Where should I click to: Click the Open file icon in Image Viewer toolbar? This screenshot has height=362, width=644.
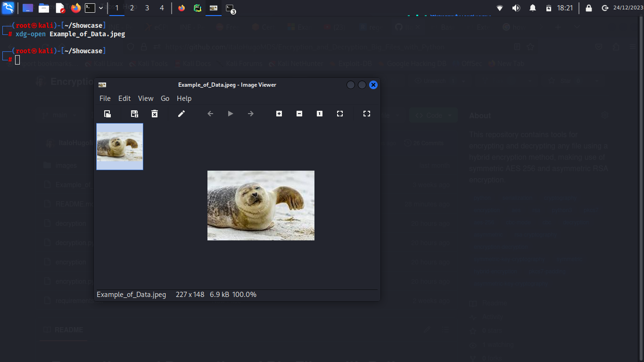(107, 114)
